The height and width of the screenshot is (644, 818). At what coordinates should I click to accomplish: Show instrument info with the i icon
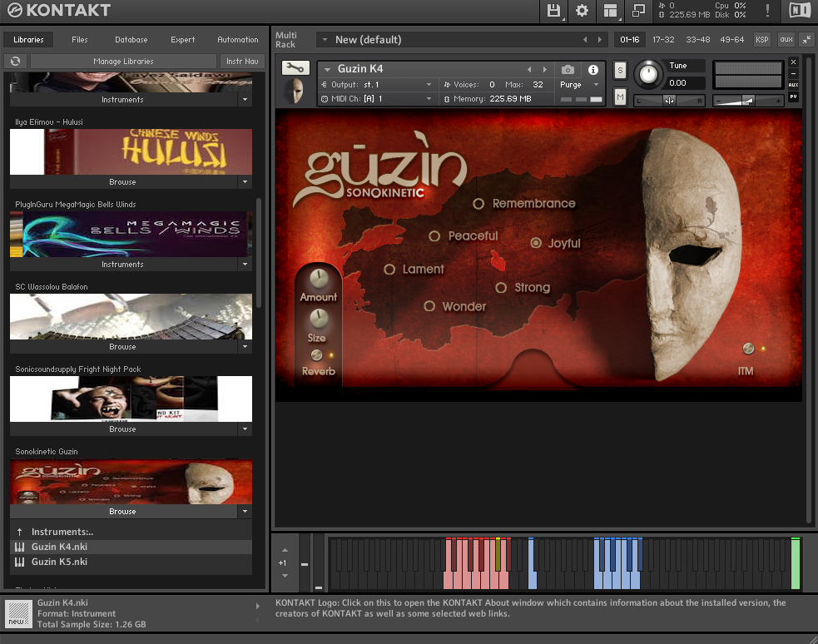pyautogui.click(x=593, y=69)
